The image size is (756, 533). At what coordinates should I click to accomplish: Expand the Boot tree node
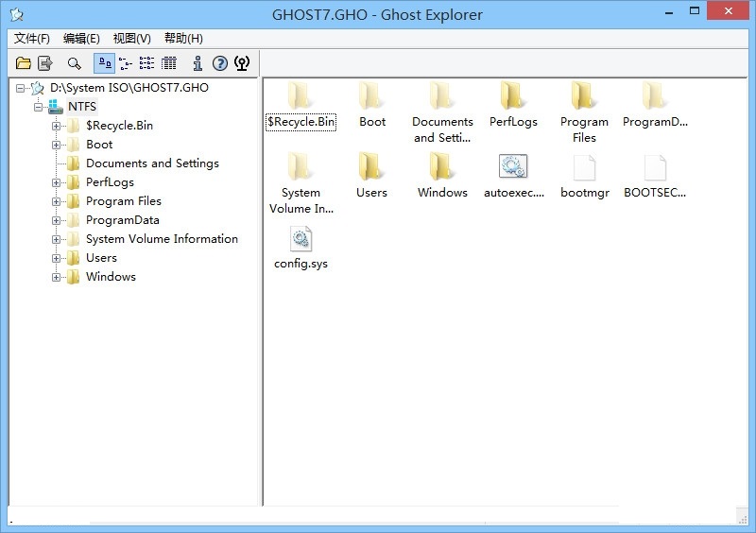pyautogui.click(x=57, y=145)
